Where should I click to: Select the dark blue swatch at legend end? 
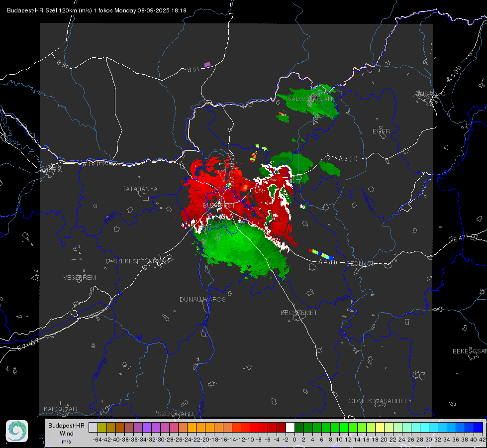[479, 427]
